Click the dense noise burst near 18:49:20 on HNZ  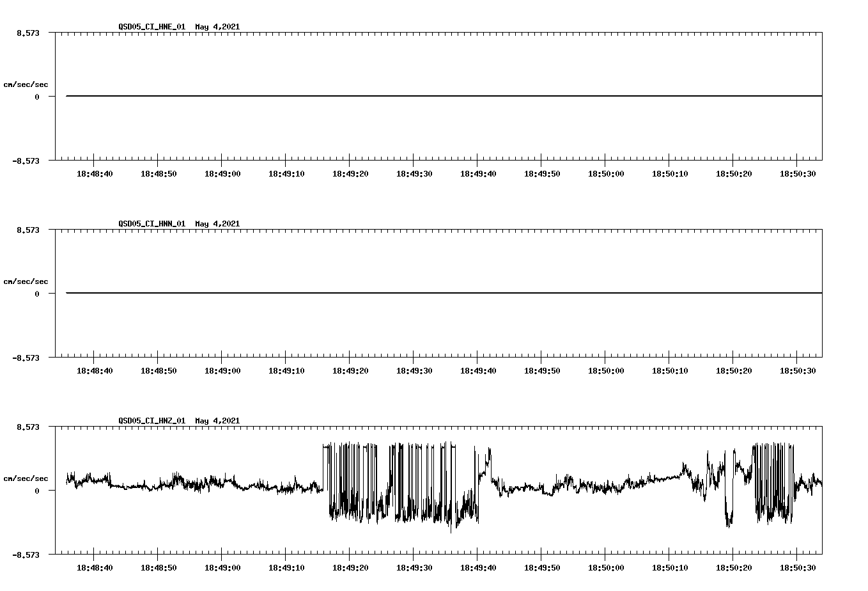coord(352,486)
